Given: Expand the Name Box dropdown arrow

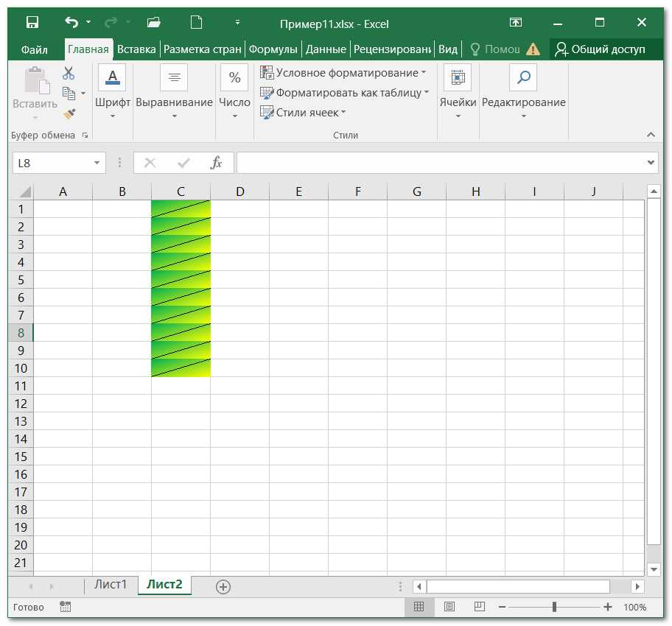Looking at the screenshot, I should click(97, 163).
